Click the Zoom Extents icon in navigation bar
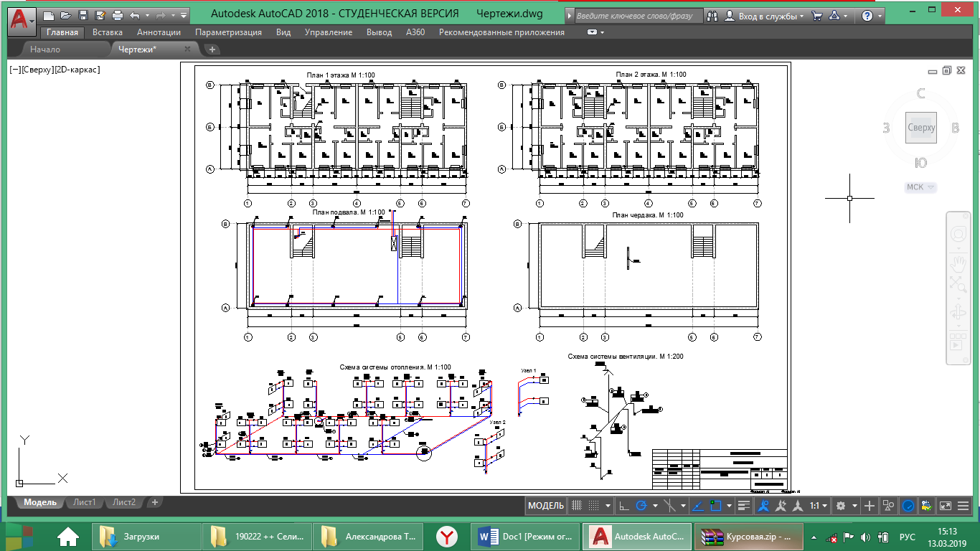 958,283
